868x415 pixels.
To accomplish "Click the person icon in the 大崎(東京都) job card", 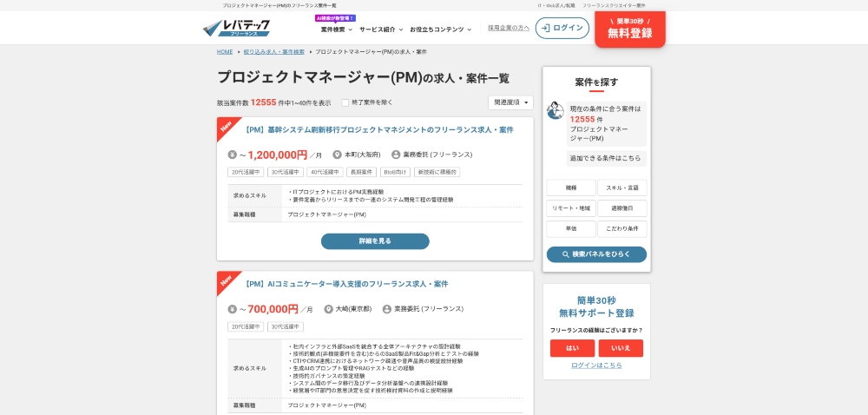I will pos(387,309).
